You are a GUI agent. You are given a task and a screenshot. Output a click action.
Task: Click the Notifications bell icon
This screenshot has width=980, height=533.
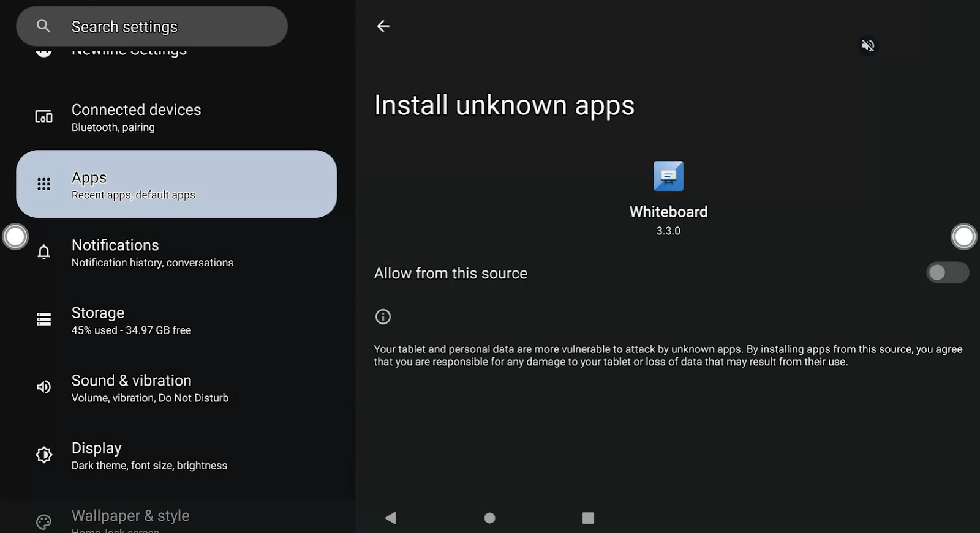(x=43, y=252)
